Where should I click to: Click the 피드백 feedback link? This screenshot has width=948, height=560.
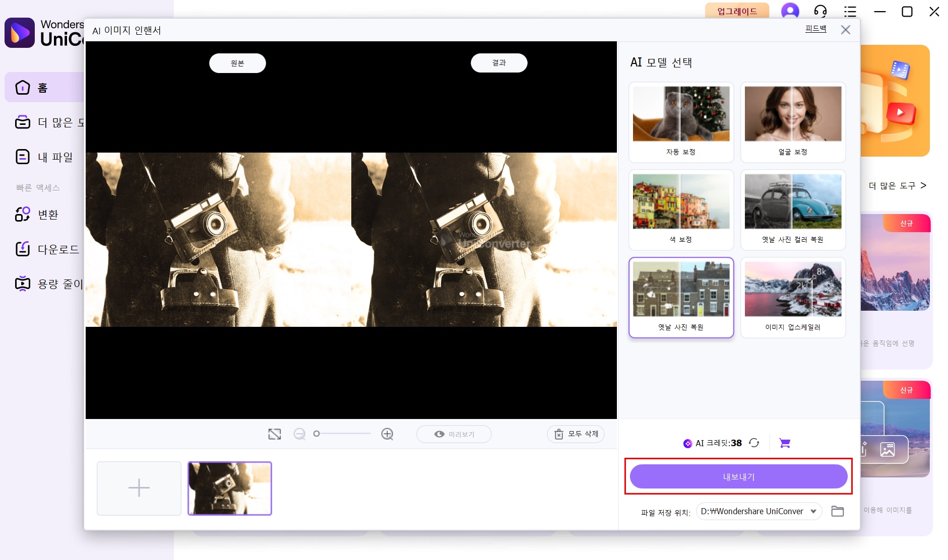815,29
